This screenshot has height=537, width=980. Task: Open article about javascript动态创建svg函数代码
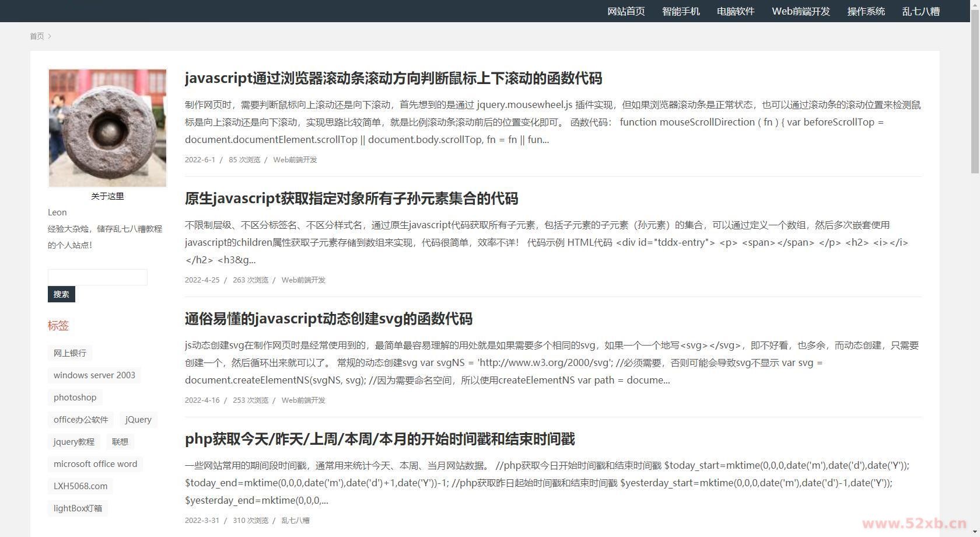tap(329, 319)
